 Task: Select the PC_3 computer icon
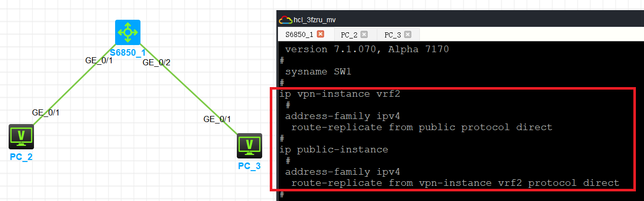coord(249,146)
